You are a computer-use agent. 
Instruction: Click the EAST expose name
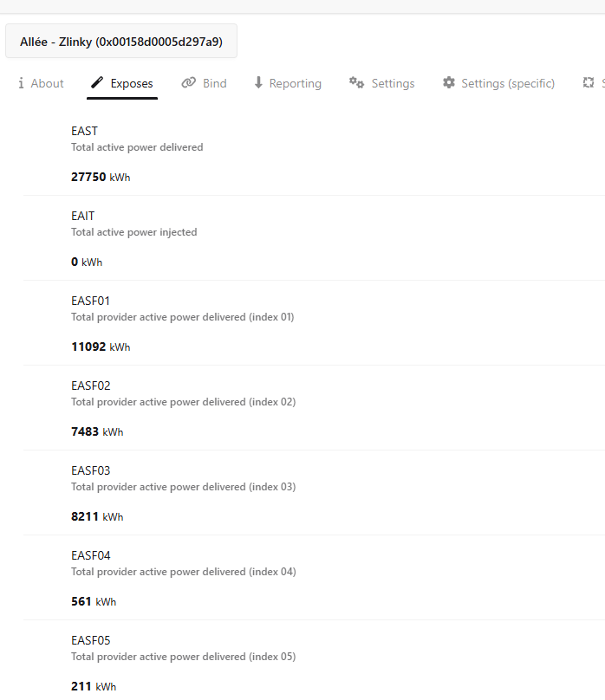click(x=85, y=131)
